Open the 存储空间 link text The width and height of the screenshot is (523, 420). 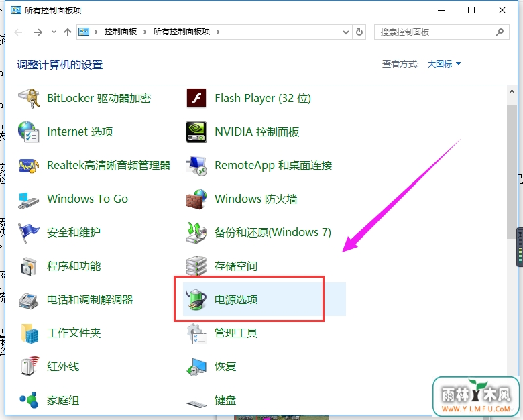click(236, 266)
